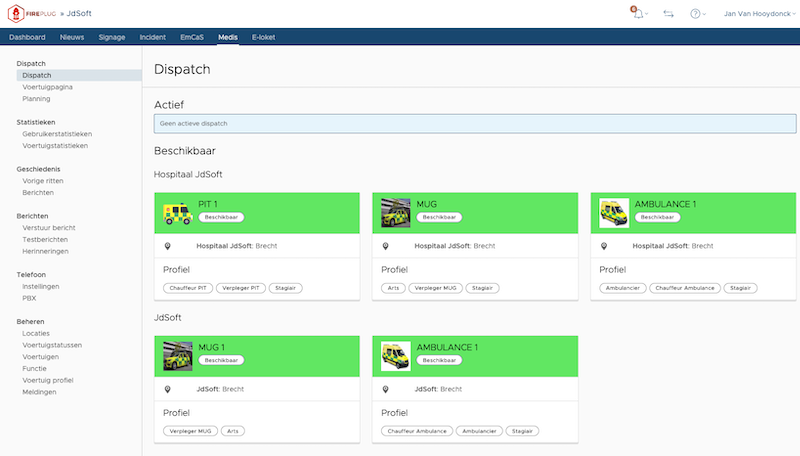This screenshot has height=456, width=800.
Task: Click the location pin on the MUG card
Action: (x=386, y=245)
